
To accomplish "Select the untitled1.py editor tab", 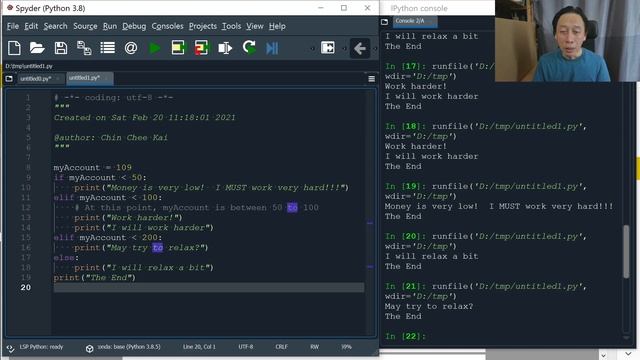I will click(89, 78).
